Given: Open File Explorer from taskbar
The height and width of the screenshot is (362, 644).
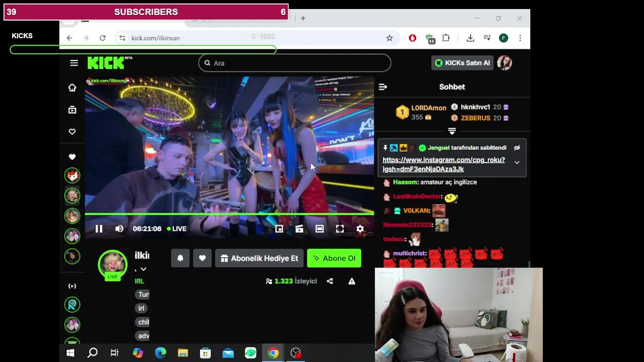Looking at the screenshot, I should point(183,353).
